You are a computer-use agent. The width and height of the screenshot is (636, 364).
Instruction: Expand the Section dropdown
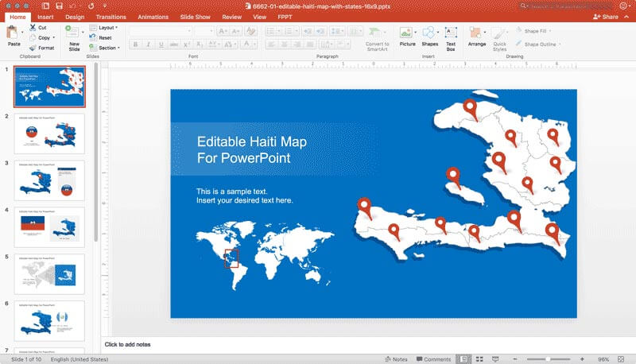(105, 48)
